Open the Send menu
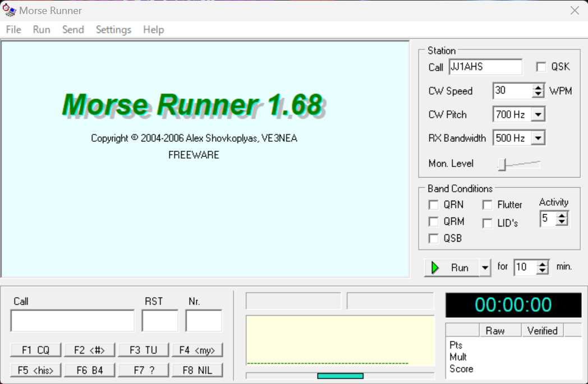The height and width of the screenshot is (384, 588). pos(73,30)
